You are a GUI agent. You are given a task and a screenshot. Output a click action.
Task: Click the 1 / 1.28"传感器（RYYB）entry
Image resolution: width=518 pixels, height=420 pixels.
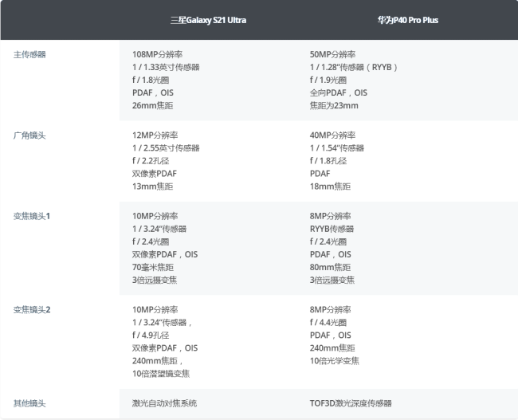(354, 67)
